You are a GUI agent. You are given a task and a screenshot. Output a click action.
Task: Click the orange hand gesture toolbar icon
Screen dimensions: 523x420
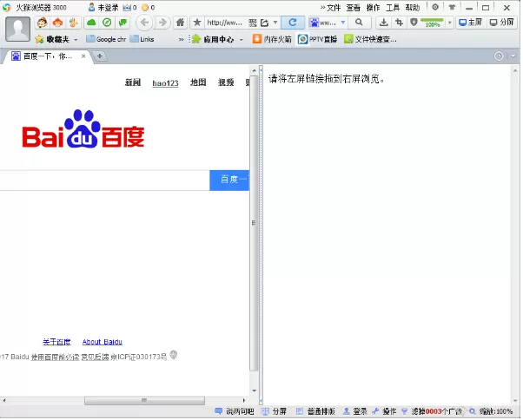(73, 23)
